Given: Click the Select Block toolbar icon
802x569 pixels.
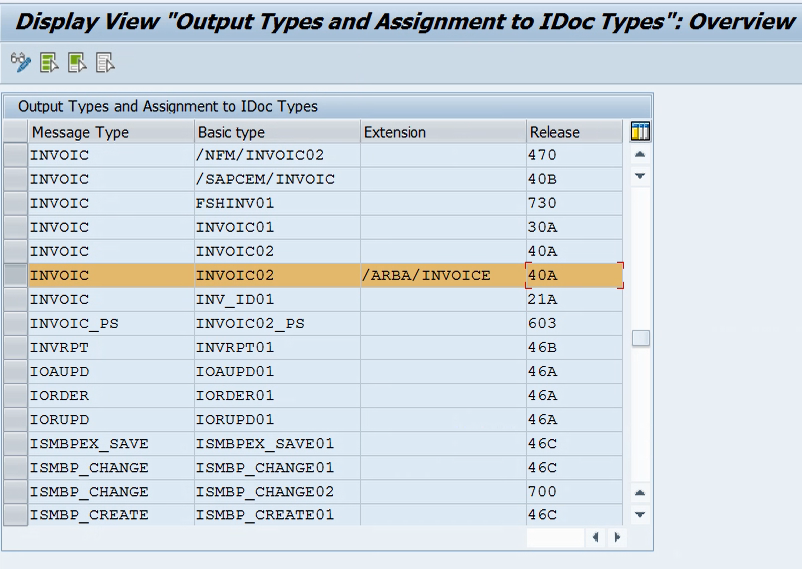Looking at the screenshot, I should [x=77, y=62].
